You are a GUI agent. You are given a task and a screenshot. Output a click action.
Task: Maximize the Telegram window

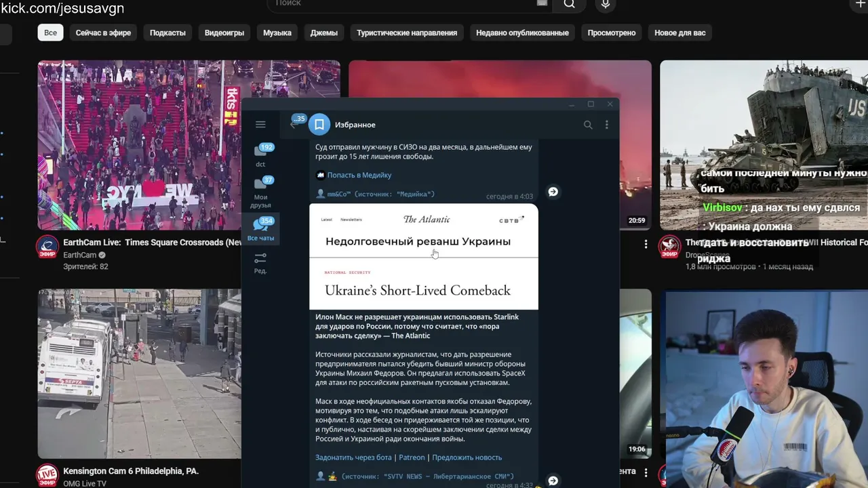coord(591,104)
